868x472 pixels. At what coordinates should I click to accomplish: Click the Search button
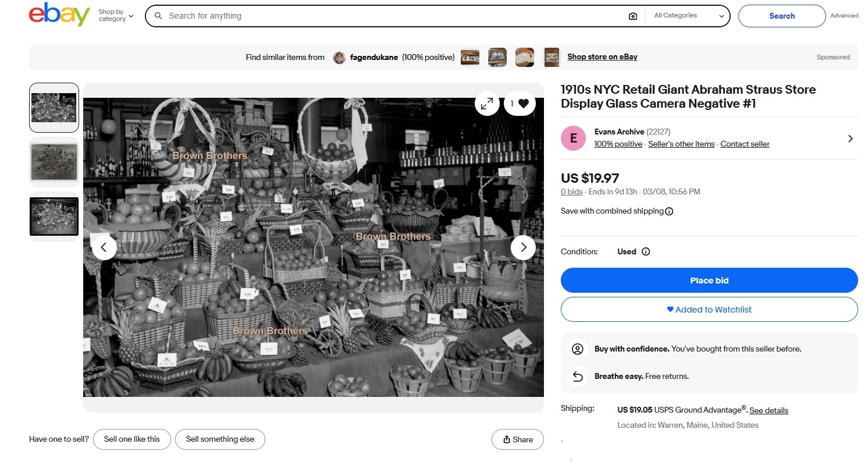pos(781,16)
